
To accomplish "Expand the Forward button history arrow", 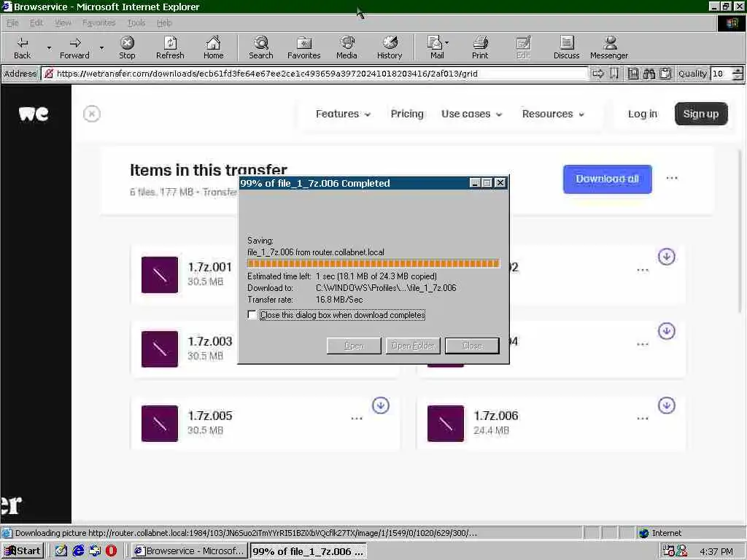I will pos(101,47).
